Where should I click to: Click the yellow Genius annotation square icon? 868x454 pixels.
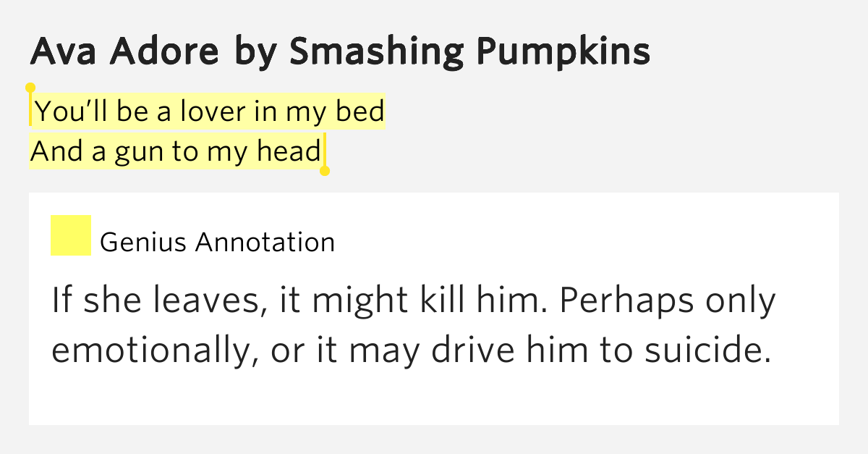[x=70, y=235]
